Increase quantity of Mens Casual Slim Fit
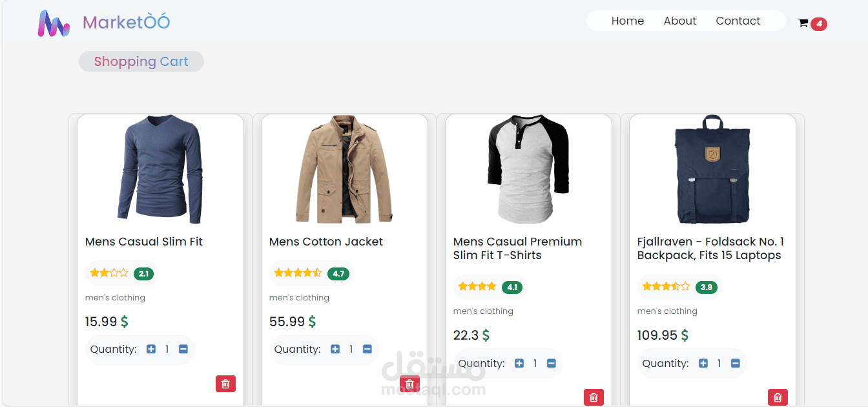The image size is (868, 407). click(x=151, y=350)
